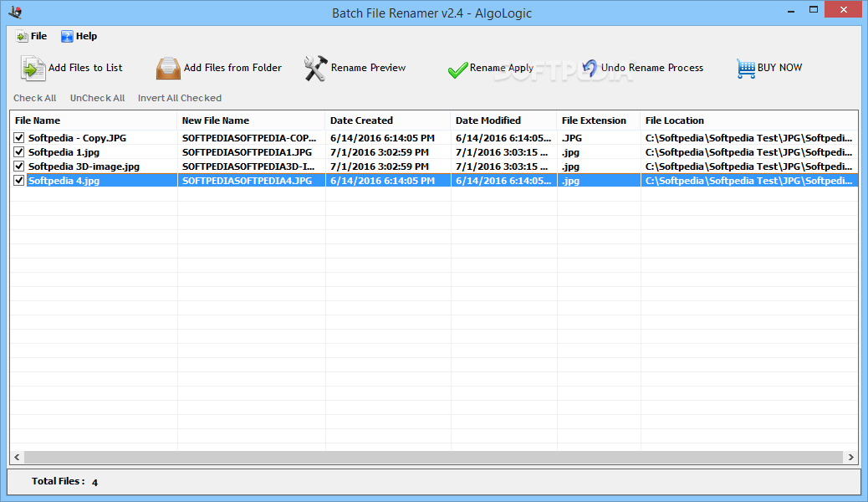Click the Rename Preview label
The width and height of the screenshot is (868, 502).
[x=368, y=68]
